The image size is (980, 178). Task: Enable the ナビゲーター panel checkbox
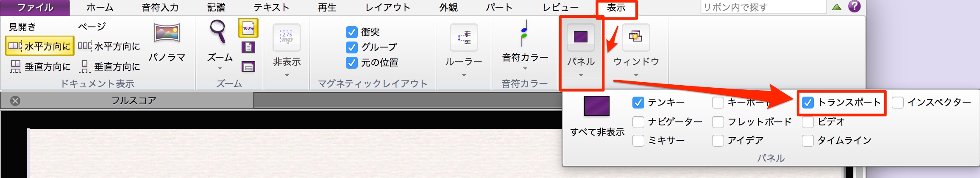(x=638, y=122)
